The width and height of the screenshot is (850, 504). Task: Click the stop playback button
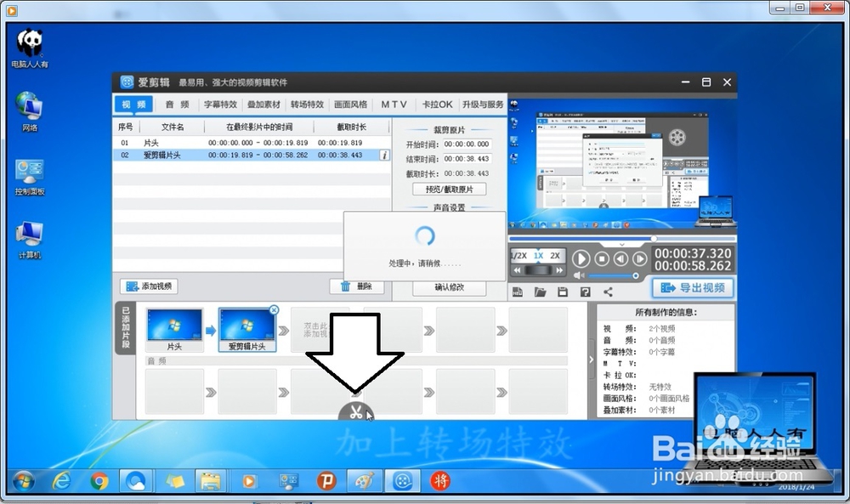(x=602, y=259)
